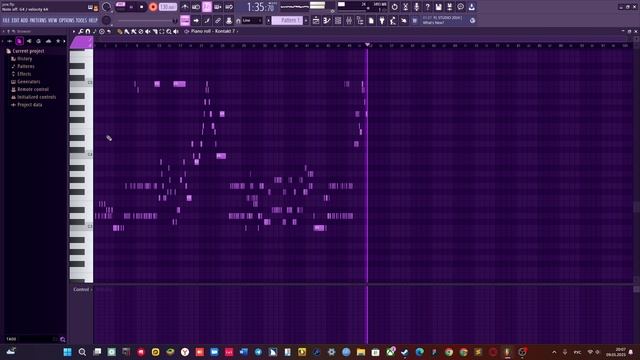
Task: Open Windows taskbar search
Action: click(x=82, y=352)
